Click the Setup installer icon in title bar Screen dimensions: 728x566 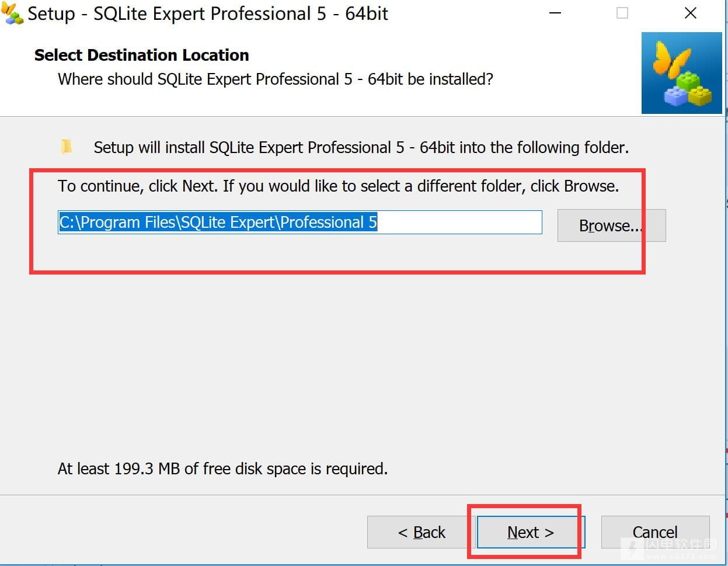coord(12,13)
